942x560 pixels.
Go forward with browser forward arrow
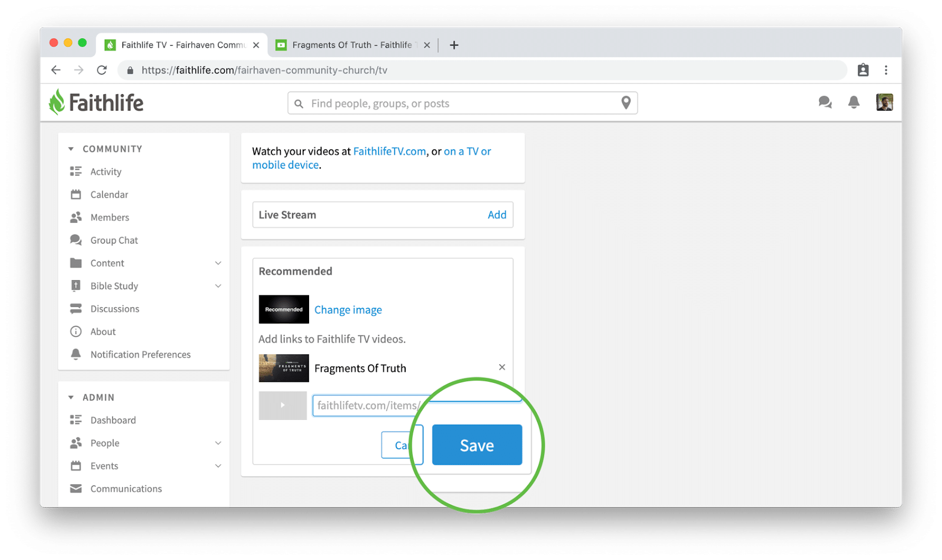point(79,70)
